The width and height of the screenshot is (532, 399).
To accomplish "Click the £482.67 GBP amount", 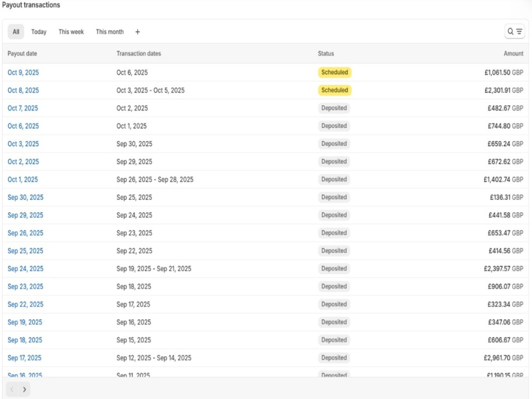I will [505, 108].
